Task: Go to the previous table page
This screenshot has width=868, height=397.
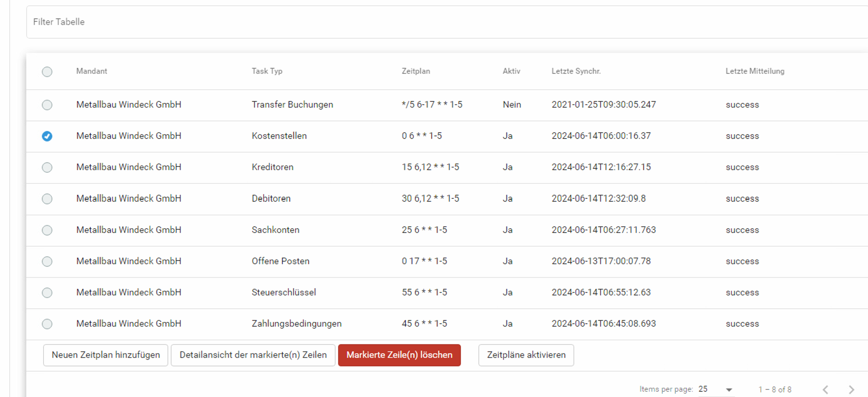Action: click(x=826, y=389)
